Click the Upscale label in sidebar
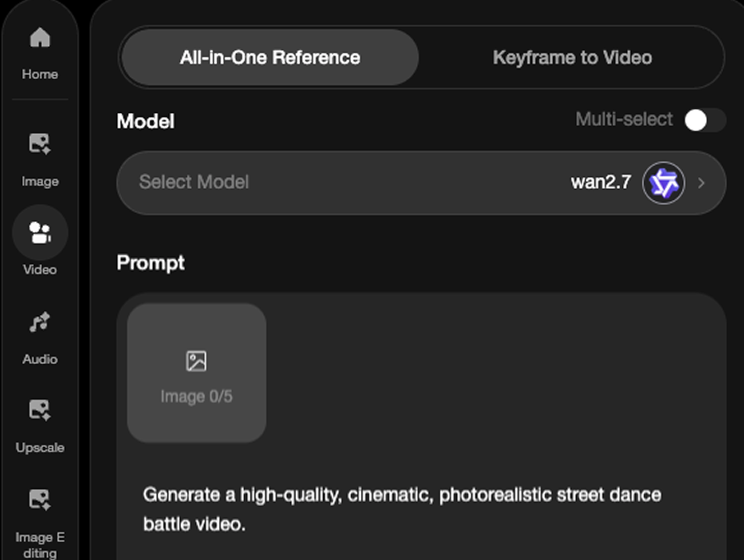This screenshot has height=560, width=744. click(40, 447)
